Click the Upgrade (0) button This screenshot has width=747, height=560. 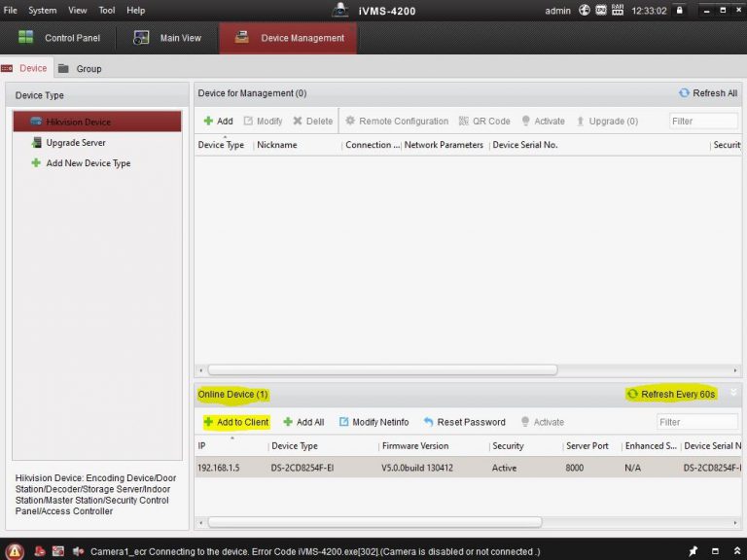pos(607,121)
